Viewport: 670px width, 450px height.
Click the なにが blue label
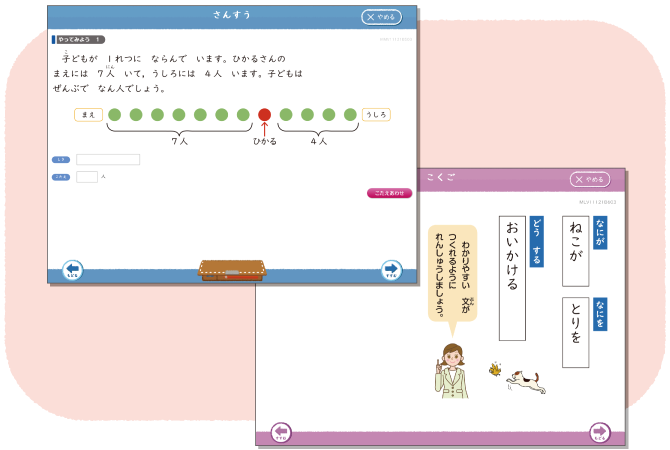point(600,233)
